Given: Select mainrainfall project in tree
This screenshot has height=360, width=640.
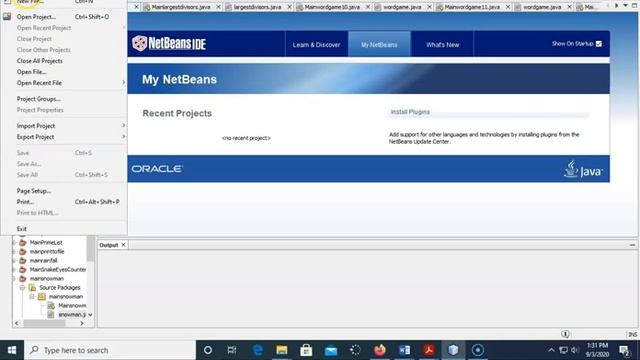Looking at the screenshot, I should [43, 260].
